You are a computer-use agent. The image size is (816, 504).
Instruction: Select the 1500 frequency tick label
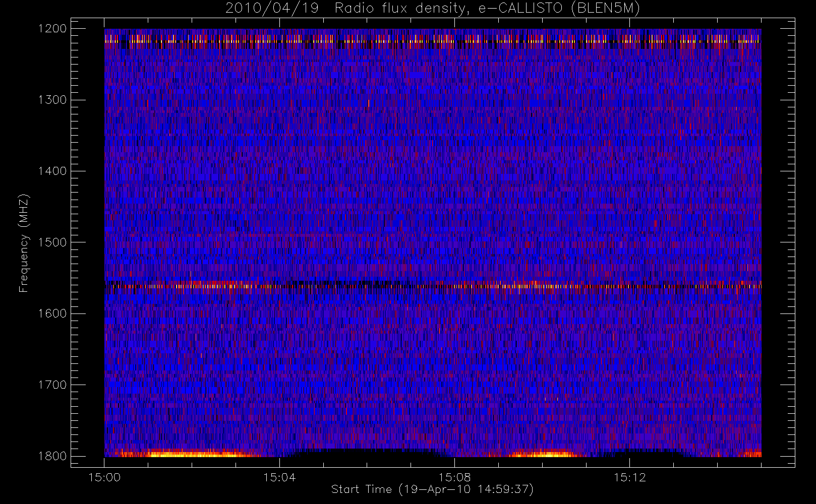click(52, 242)
